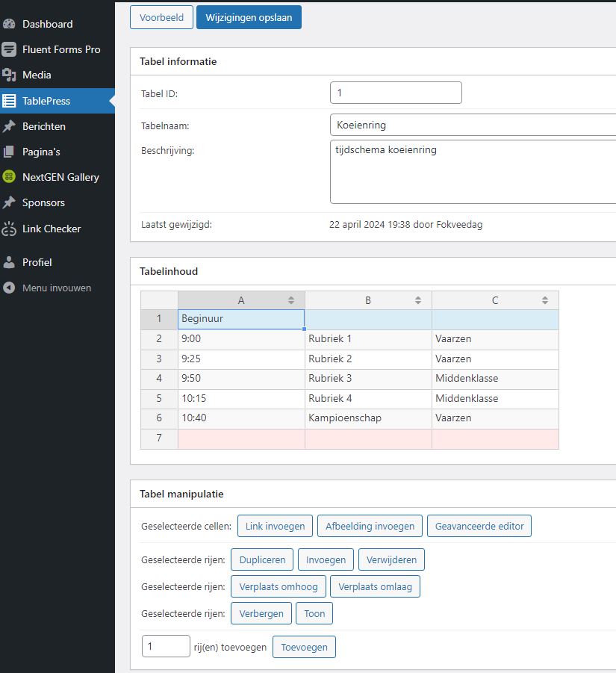
Task: Click Invoegen for selected rows
Action: tap(326, 559)
